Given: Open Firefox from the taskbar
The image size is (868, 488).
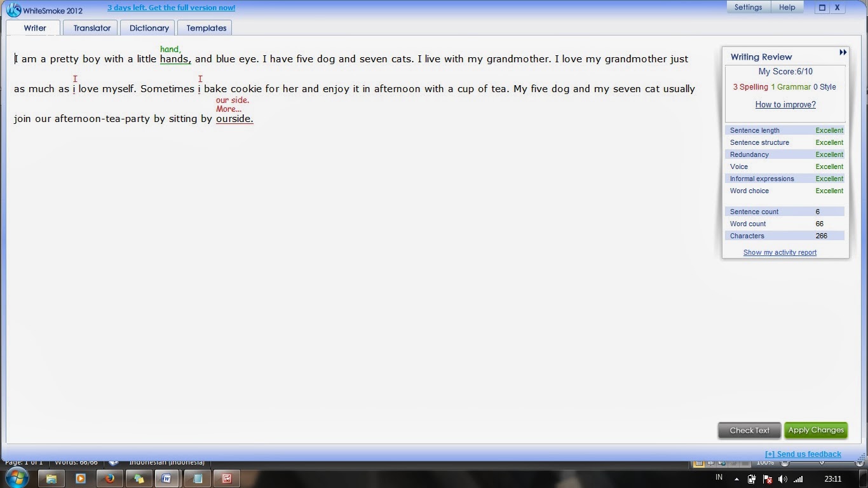Looking at the screenshot, I should pyautogui.click(x=109, y=478).
